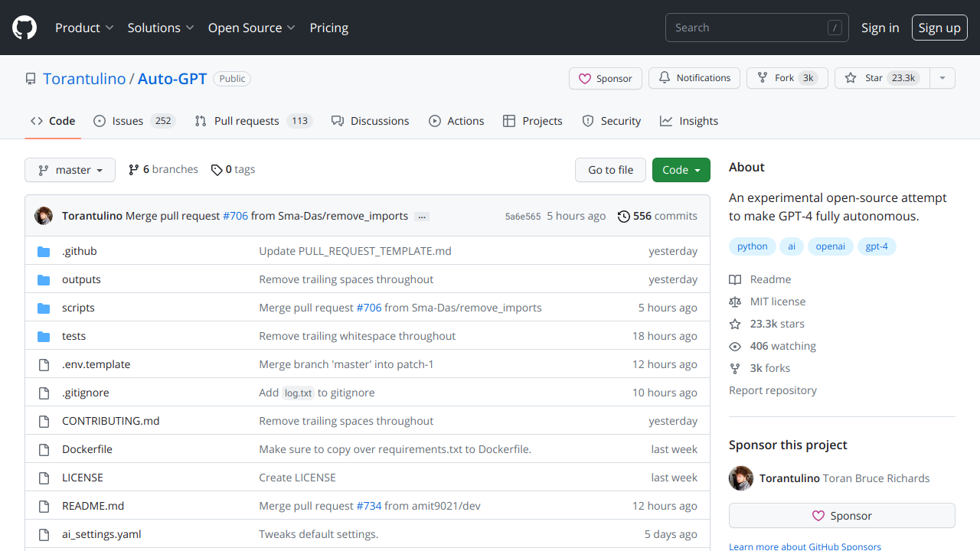View the 0 tags link
Viewport: 980px width, 551px height.
pyautogui.click(x=234, y=169)
